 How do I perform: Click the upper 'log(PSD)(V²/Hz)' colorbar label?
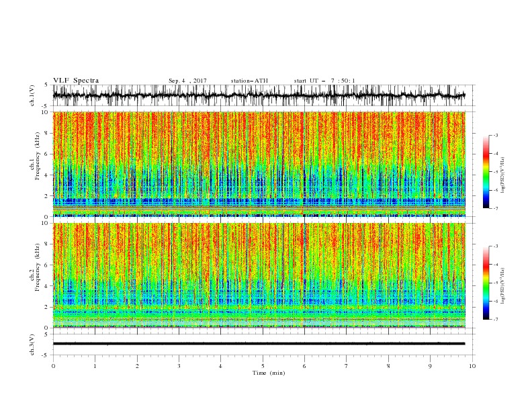pyautogui.click(x=503, y=175)
